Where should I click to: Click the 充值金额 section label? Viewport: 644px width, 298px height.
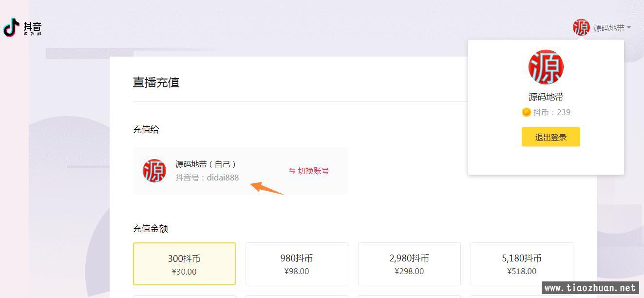pos(150,229)
